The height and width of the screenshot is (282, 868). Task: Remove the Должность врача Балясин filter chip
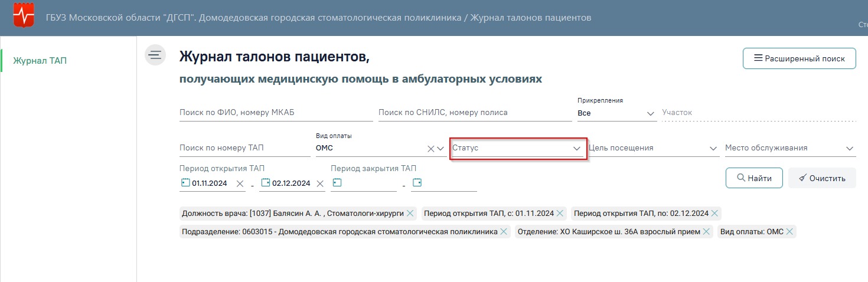410,214
